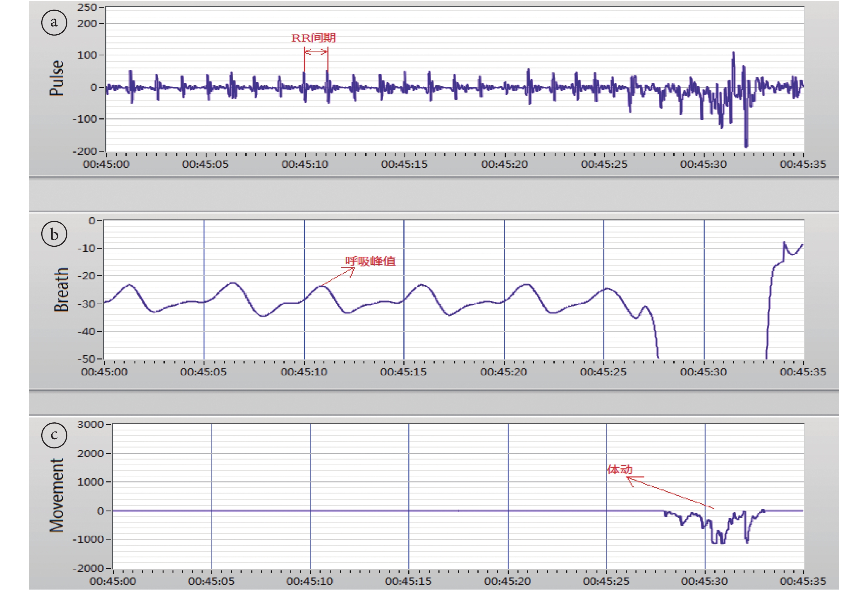
Task: Select the -20 tick on the Breath axis
Action: [x=87, y=276]
